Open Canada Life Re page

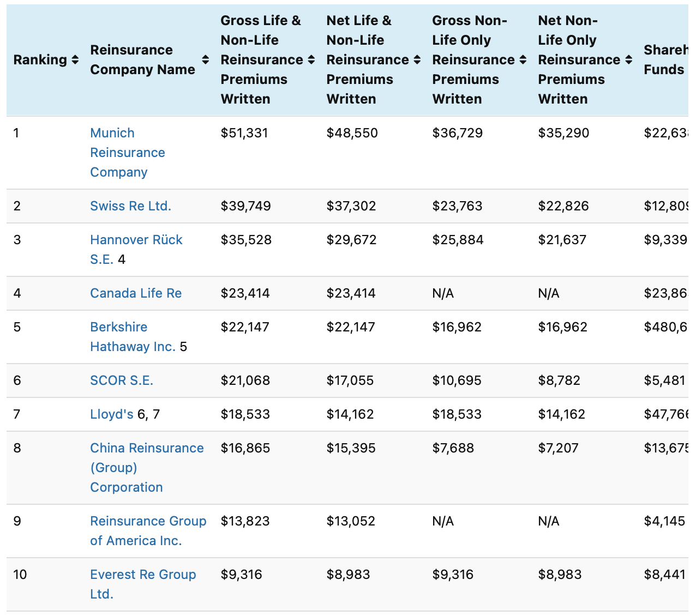click(x=136, y=293)
